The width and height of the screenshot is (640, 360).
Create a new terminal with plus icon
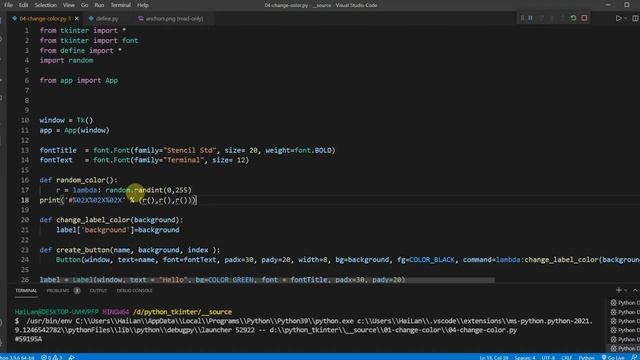pos(618,290)
